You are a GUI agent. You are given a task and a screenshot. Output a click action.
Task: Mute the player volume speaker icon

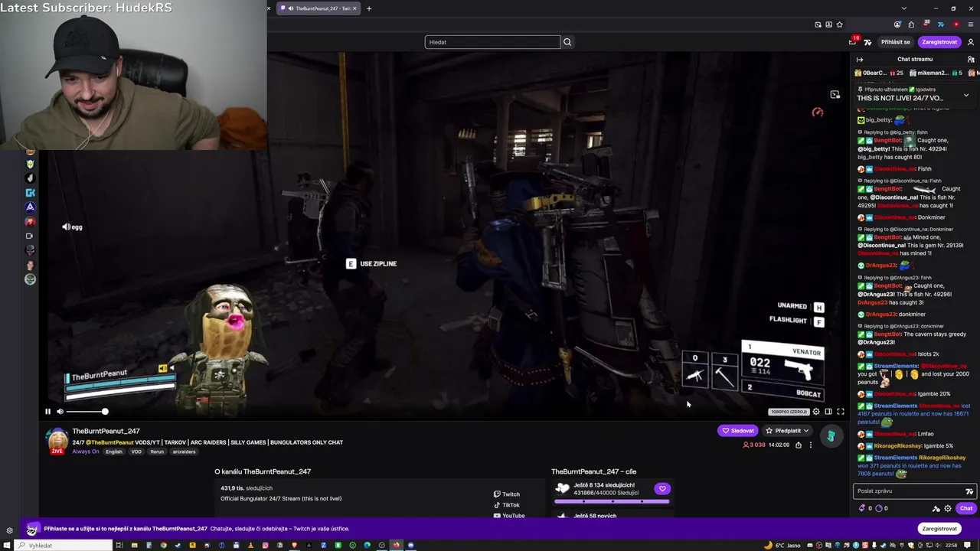[60, 412]
